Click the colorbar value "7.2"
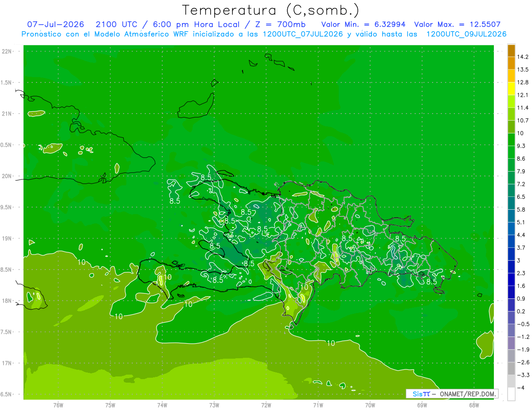The height and width of the screenshot is (411, 532). (x=521, y=184)
